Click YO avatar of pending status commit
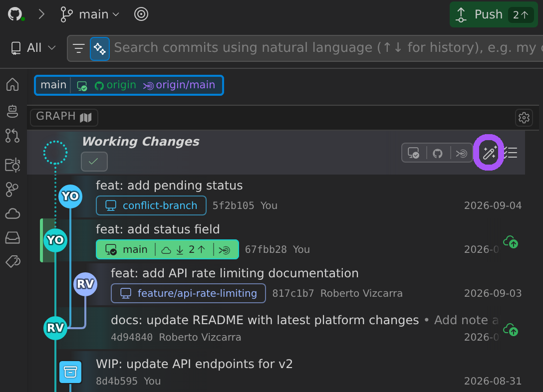Viewport: 543px width, 392px height. 70,196
